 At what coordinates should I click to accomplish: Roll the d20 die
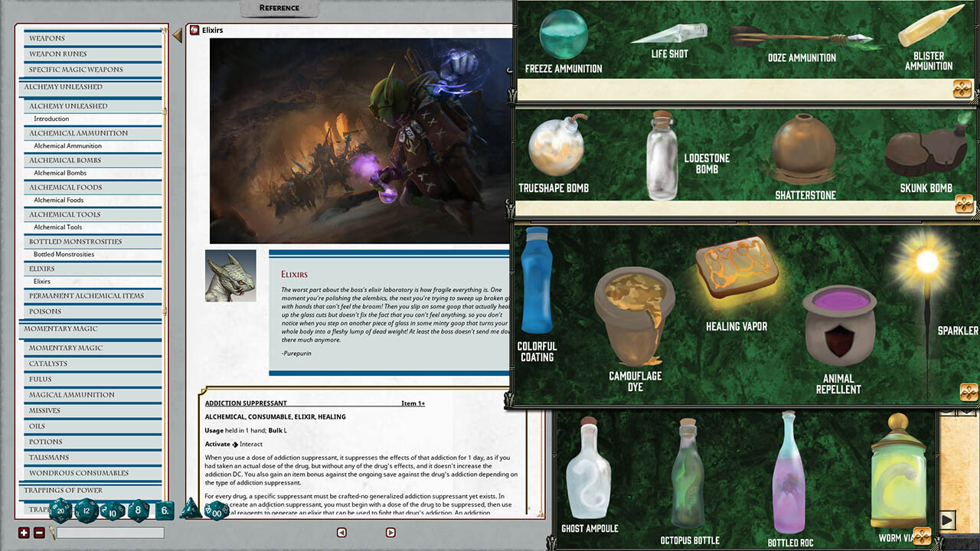(61, 510)
